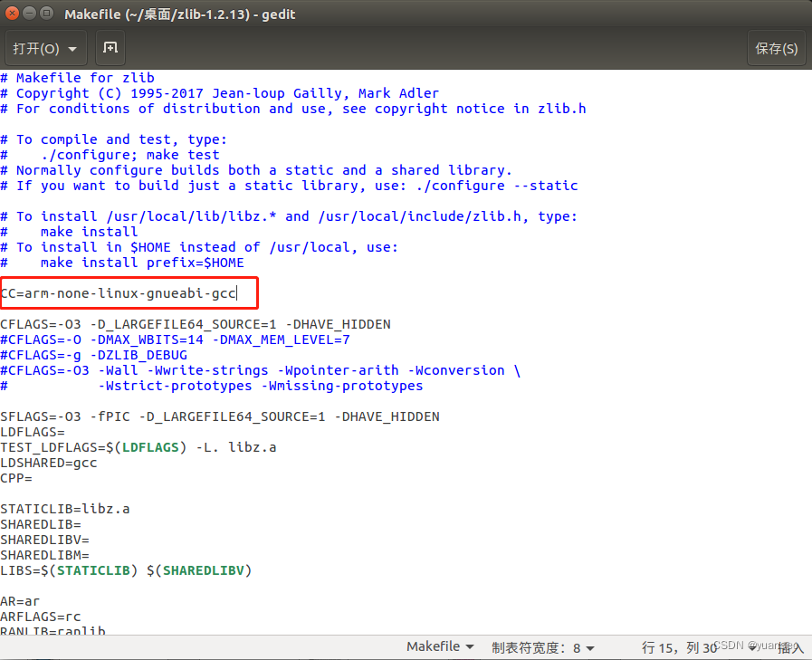
Task: Click the '#CFLAGS=-O3 -Wall -Wwrite-strings' line
Action: pos(261,370)
